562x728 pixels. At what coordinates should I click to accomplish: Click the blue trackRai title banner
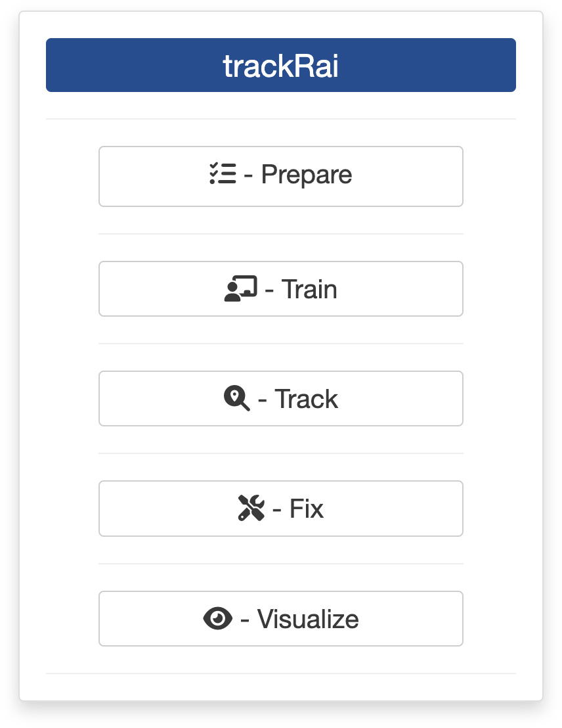pyautogui.click(x=281, y=65)
